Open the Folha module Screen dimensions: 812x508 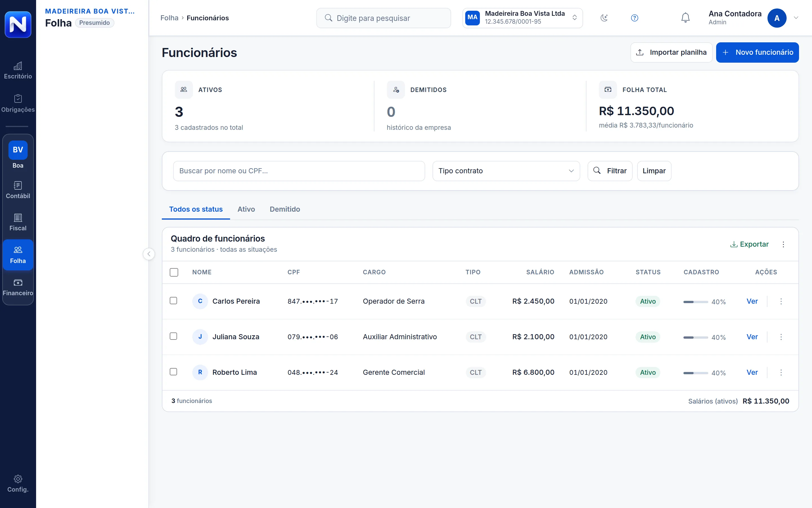(18, 255)
